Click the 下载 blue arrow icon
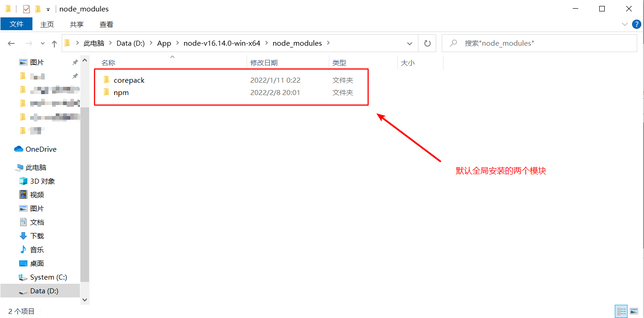644x318 pixels. (23, 236)
